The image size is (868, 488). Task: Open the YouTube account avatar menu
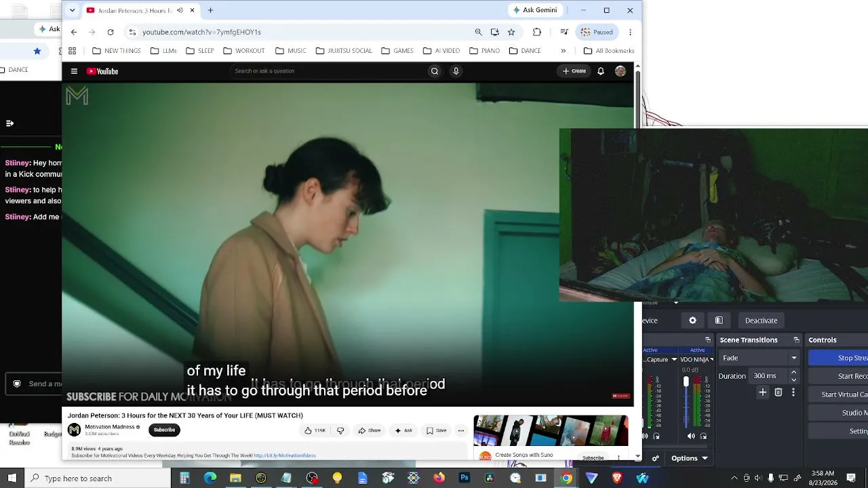pos(620,71)
